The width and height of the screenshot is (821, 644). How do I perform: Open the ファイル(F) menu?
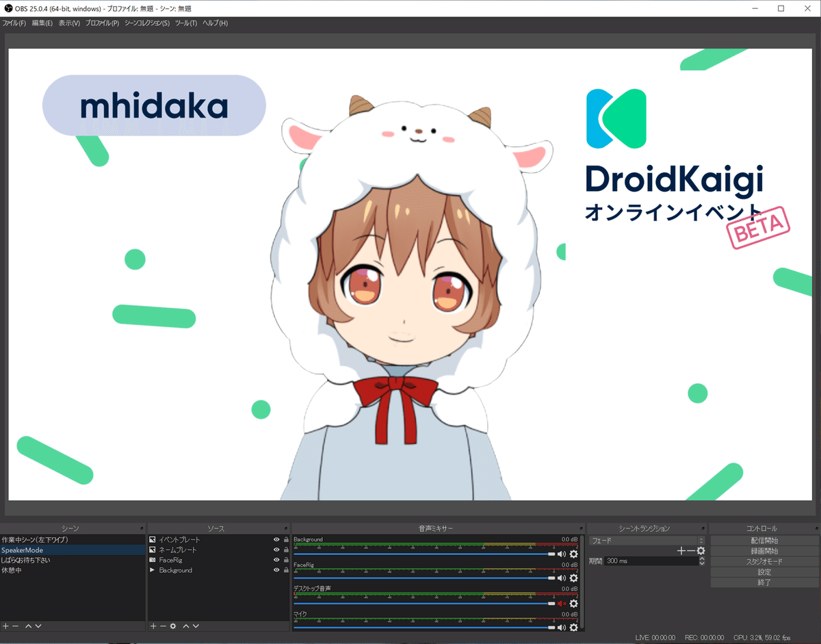pos(14,23)
